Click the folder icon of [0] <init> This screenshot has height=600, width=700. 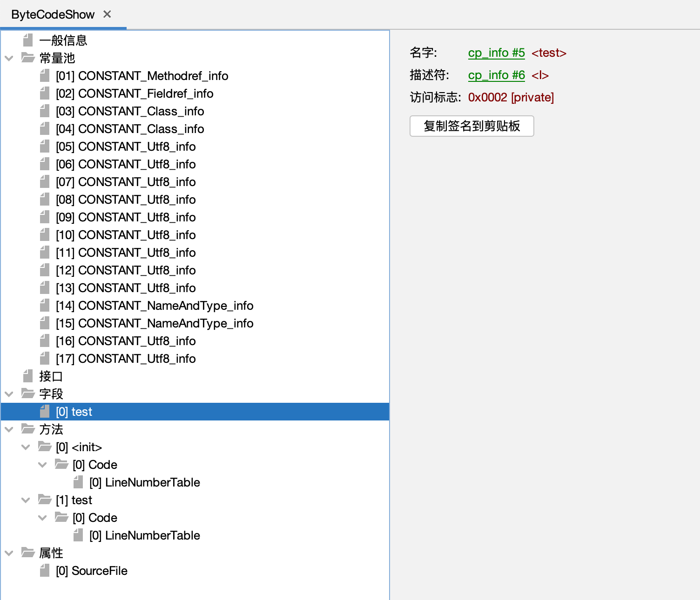[45, 447]
